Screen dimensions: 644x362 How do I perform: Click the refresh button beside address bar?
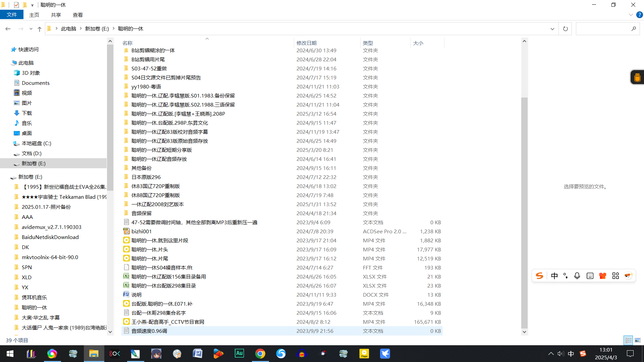coord(565,29)
